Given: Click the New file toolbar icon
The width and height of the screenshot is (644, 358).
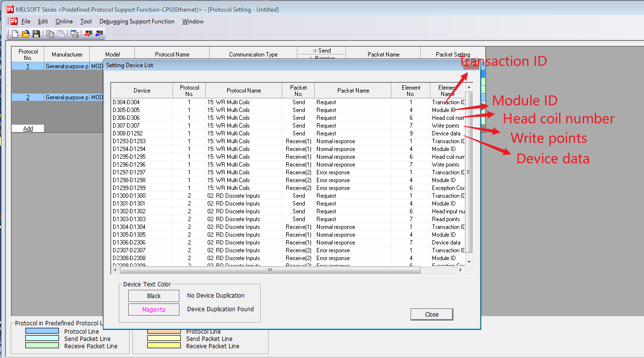Looking at the screenshot, I should [x=15, y=34].
